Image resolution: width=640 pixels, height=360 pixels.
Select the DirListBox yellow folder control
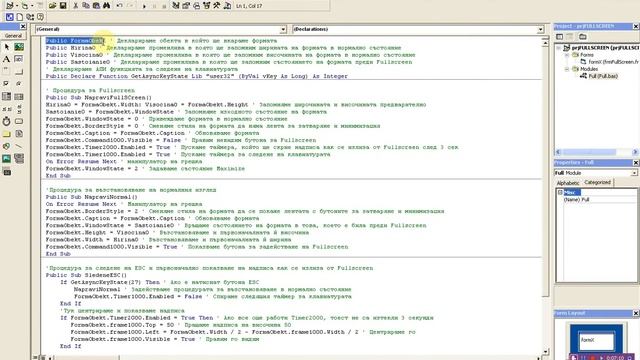pos(7,134)
